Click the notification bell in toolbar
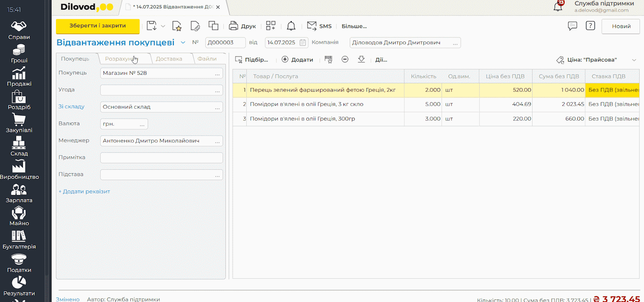This screenshot has height=302, width=644. [291, 26]
